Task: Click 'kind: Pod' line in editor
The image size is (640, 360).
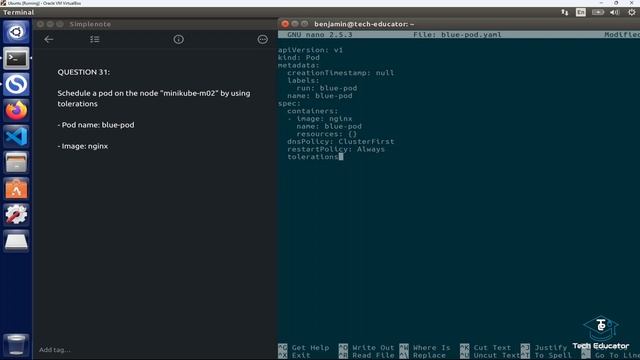Action: 299,58
